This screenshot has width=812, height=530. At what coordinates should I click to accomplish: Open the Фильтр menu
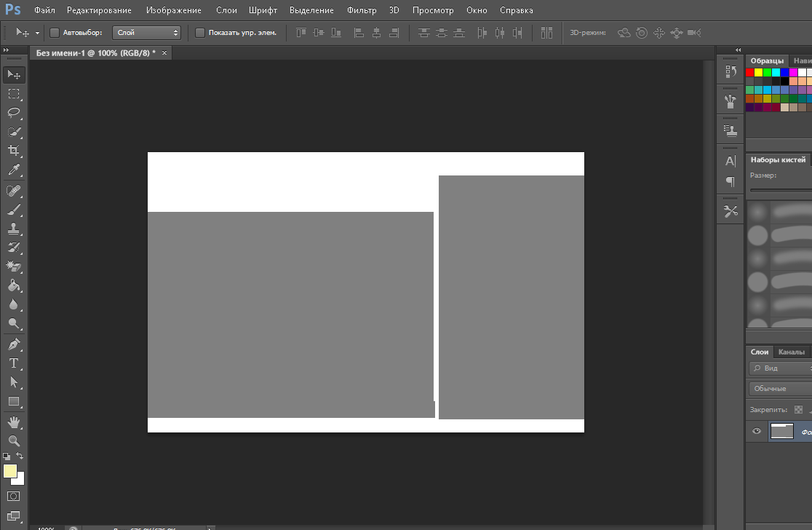pos(362,10)
